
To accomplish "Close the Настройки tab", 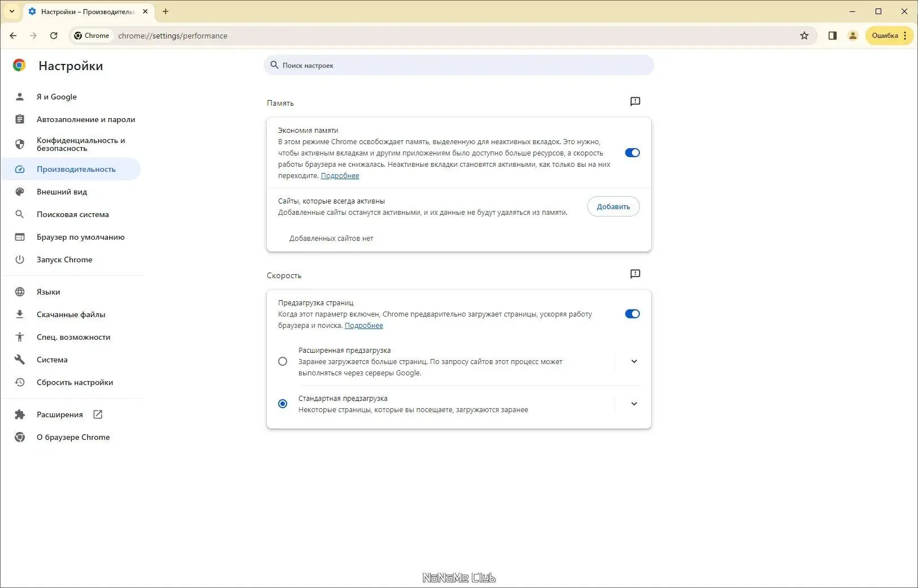I will (x=145, y=11).
